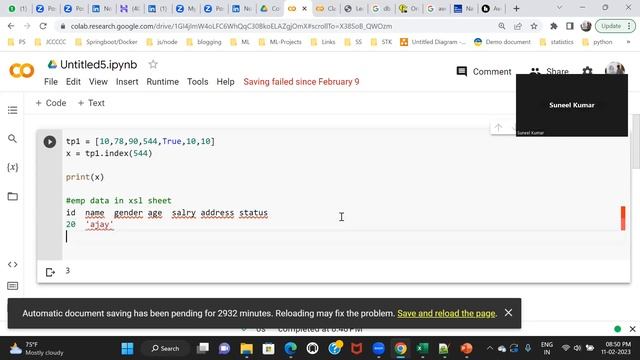The image size is (640, 360).
Task: Dismiss the automatic saving notification
Action: [x=508, y=313]
